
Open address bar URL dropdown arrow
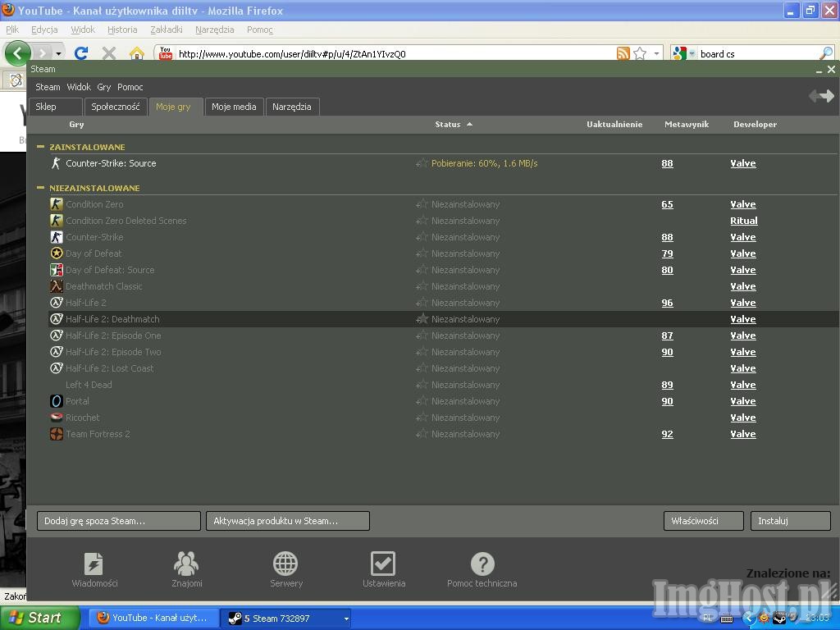click(656, 53)
